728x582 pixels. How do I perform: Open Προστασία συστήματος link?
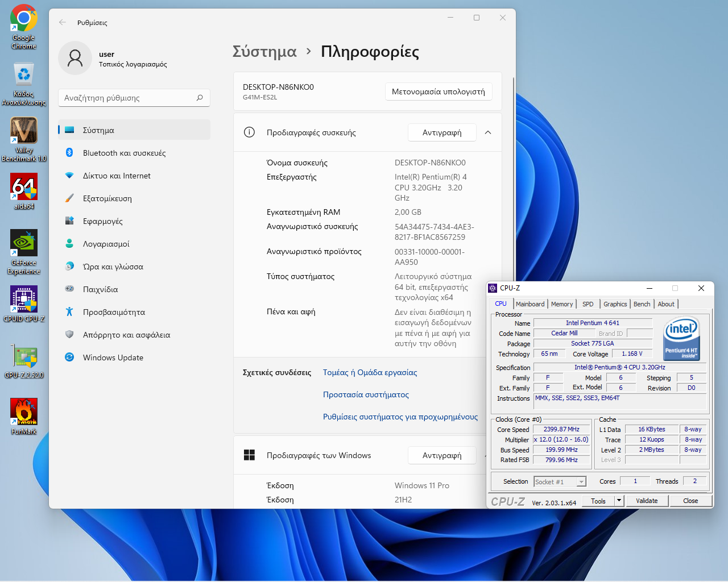coord(366,394)
